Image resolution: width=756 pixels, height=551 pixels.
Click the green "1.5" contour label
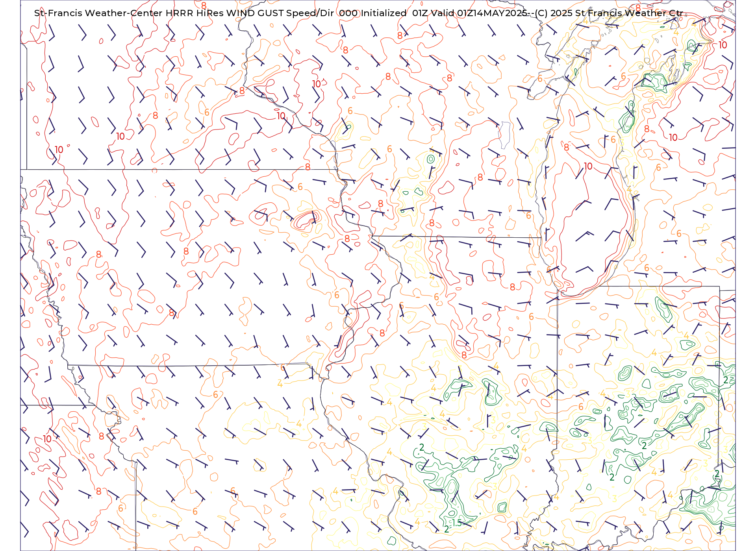coord(457,523)
